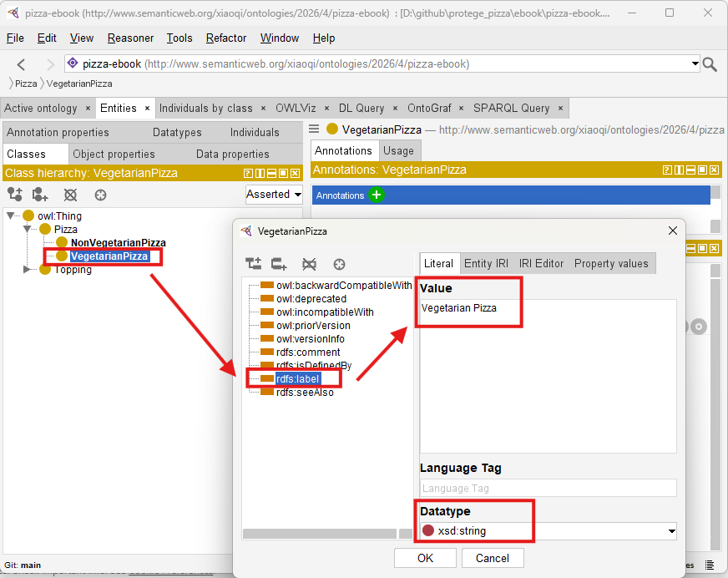Open the Property values tab in dialog

click(611, 263)
